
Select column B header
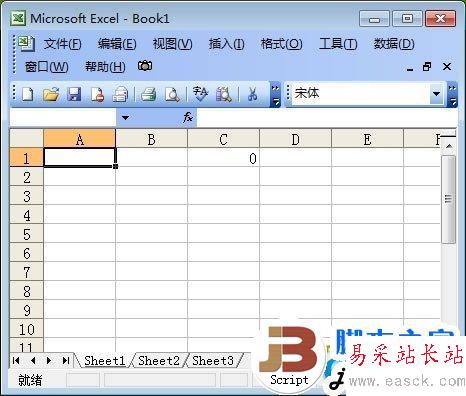pos(151,139)
